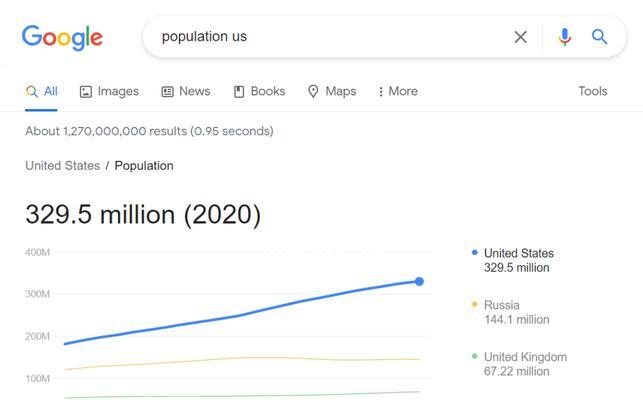The image size is (643, 400).
Task: Click the Maps tab pin icon
Action: click(x=313, y=91)
